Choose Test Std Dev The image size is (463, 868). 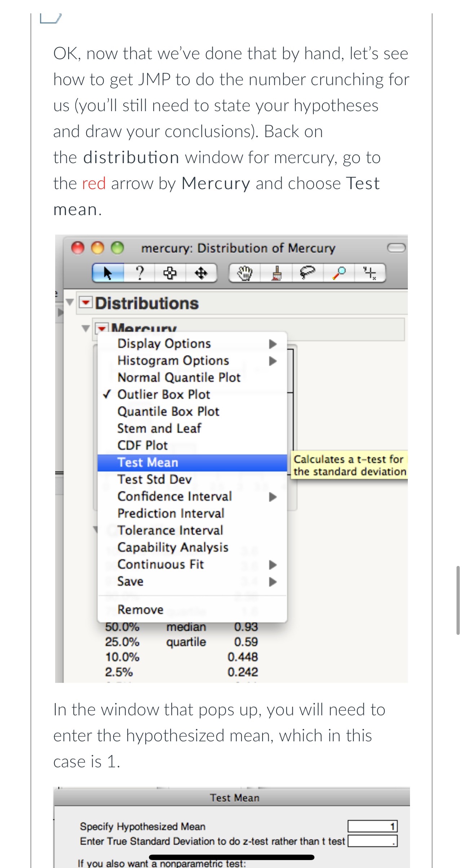(x=192, y=480)
